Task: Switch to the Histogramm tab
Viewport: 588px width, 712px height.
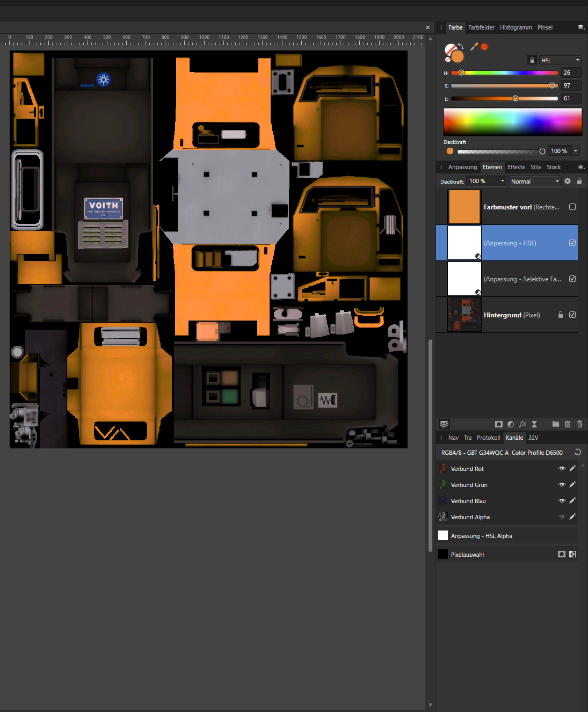Action: point(516,27)
